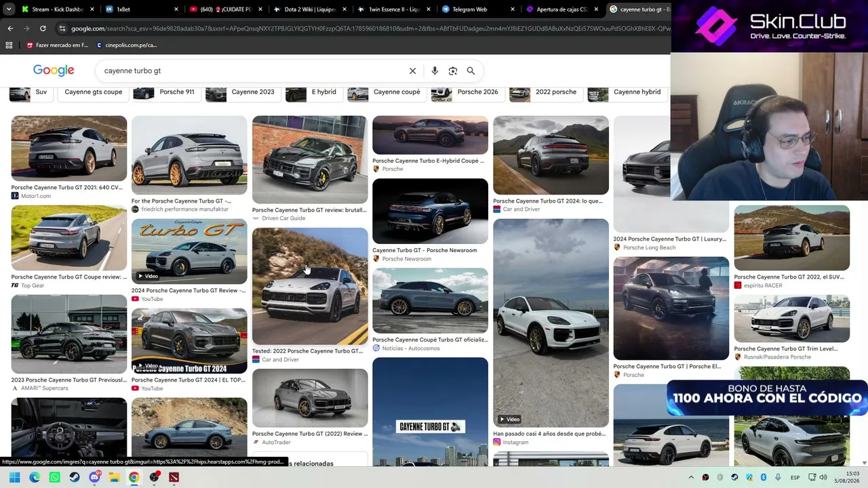Open the apps grid in bookmarks bar
This screenshot has width=868, height=488.
coord(9,45)
